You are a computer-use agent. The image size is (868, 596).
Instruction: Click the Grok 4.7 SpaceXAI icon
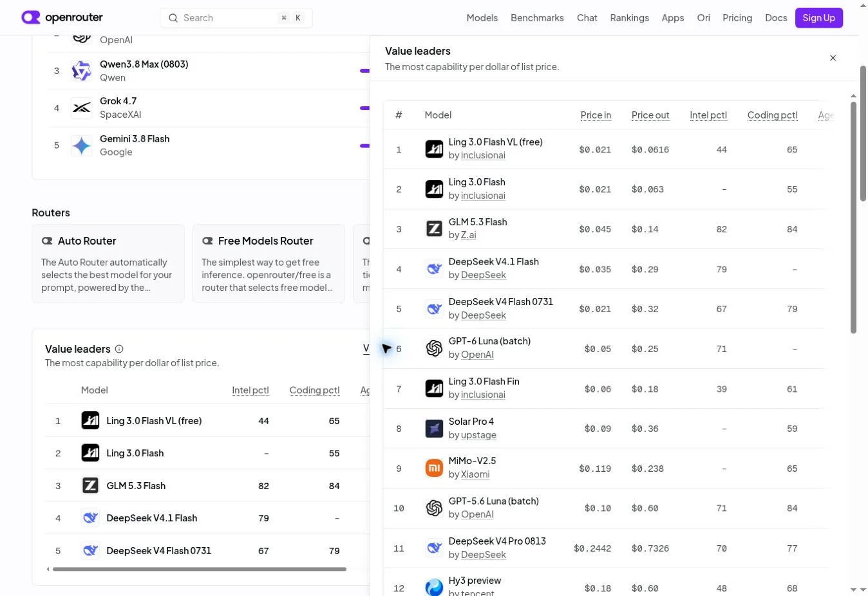(x=82, y=108)
